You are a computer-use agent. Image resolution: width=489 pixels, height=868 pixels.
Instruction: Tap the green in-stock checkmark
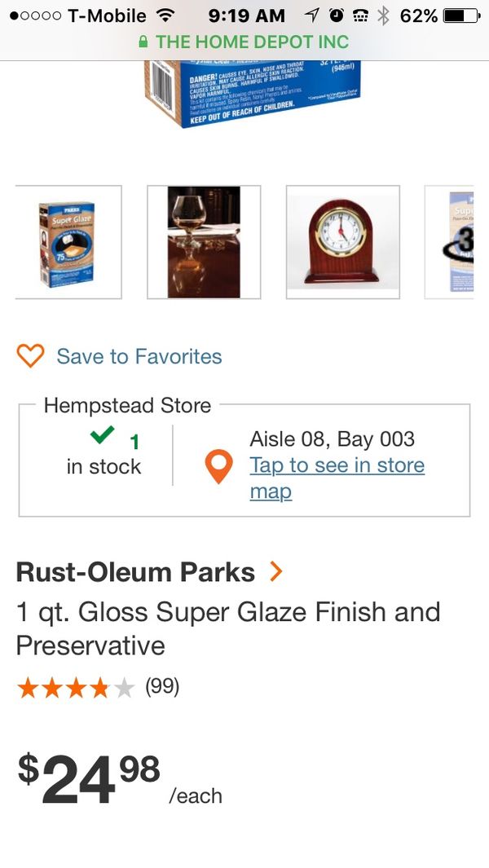[102, 436]
